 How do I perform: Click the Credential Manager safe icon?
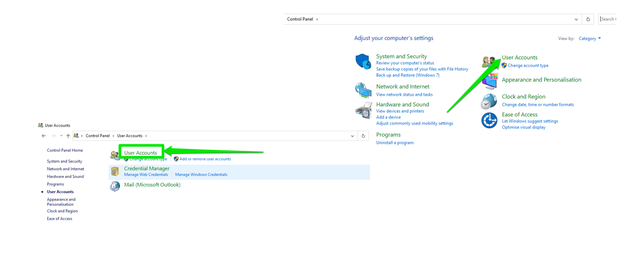pyautogui.click(x=115, y=172)
